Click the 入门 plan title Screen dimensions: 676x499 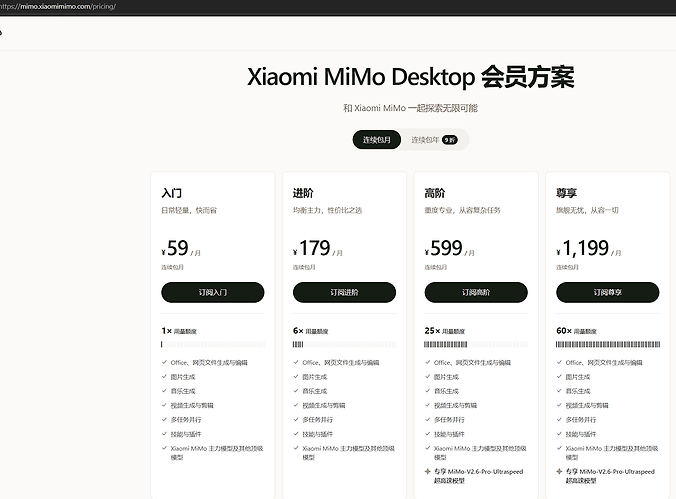[172, 193]
